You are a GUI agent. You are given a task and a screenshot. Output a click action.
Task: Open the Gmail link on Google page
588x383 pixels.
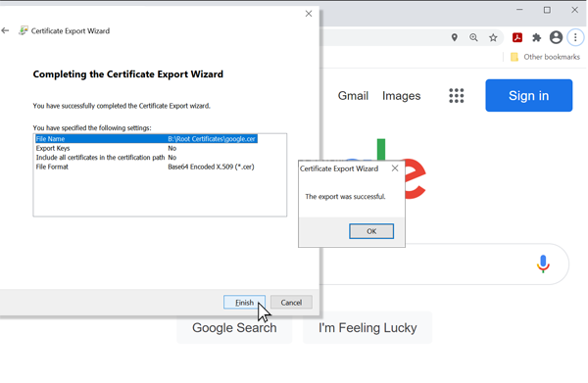[353, 96]
